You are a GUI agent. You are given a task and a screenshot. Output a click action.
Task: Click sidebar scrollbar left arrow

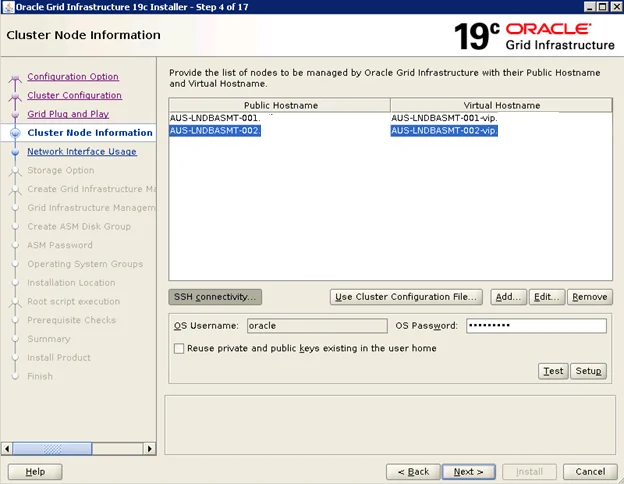[7, 449]
